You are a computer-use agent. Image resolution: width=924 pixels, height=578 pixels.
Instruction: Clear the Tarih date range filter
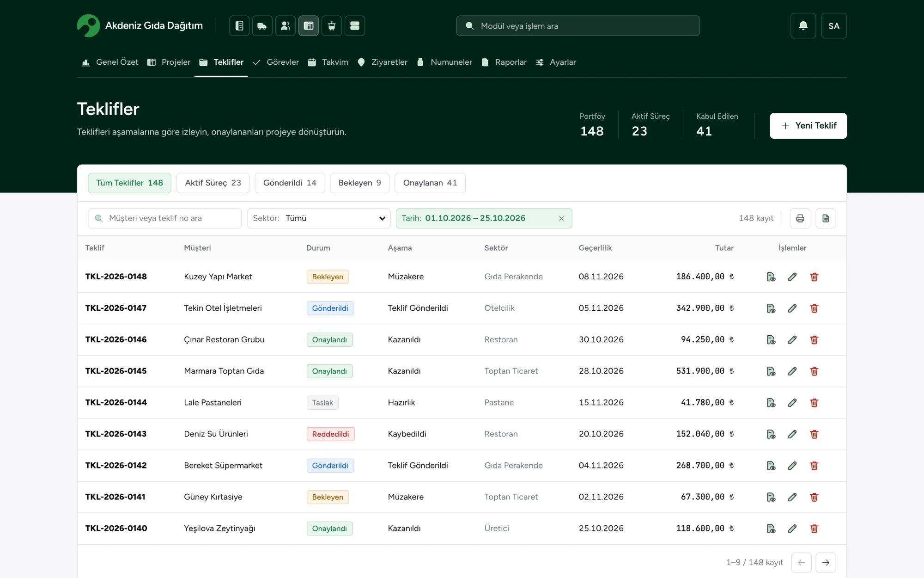coord(561,218)
